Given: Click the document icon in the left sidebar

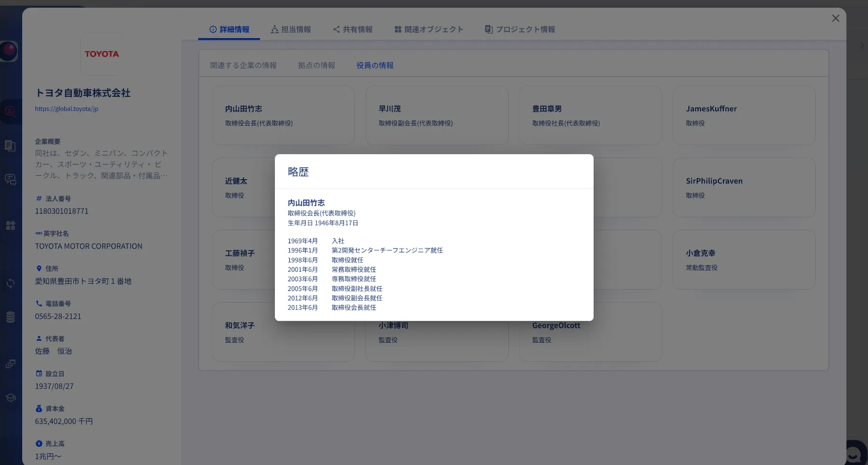Looking at the screenshot, I should pyautogui.click(x=10, y=146).
